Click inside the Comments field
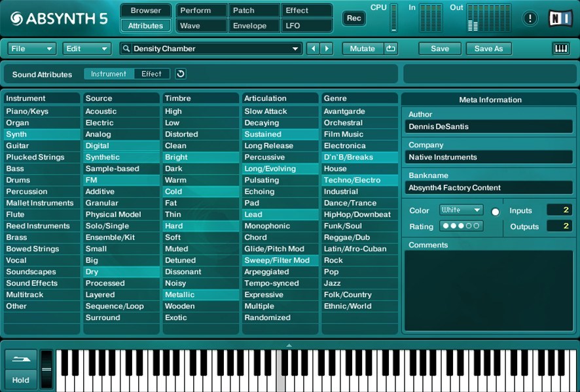The image size is (580, 392). tap(488, 288)
